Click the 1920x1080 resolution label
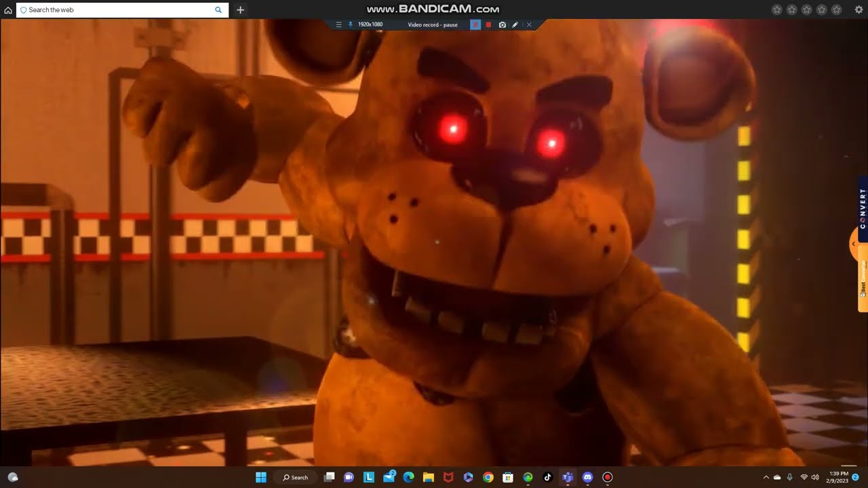Viewport: 868px width, 488px height. click(370, 24)
